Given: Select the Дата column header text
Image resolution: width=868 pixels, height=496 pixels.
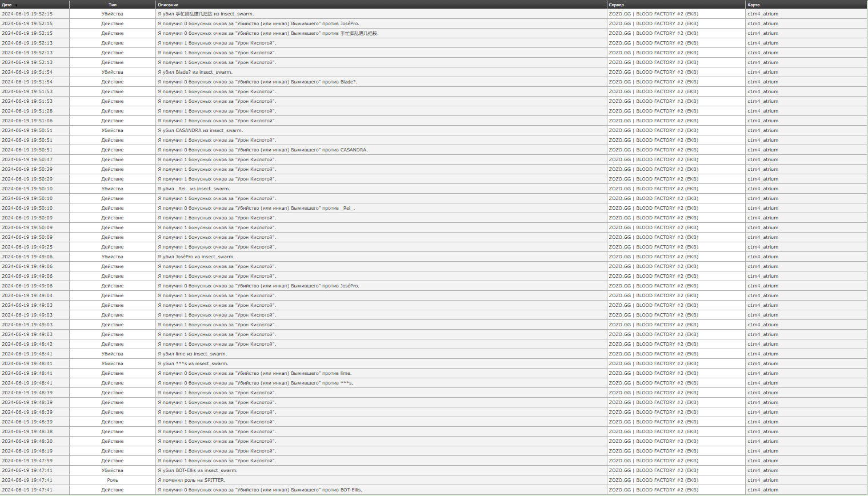Looking at the screenshot, I should [6, 5].
